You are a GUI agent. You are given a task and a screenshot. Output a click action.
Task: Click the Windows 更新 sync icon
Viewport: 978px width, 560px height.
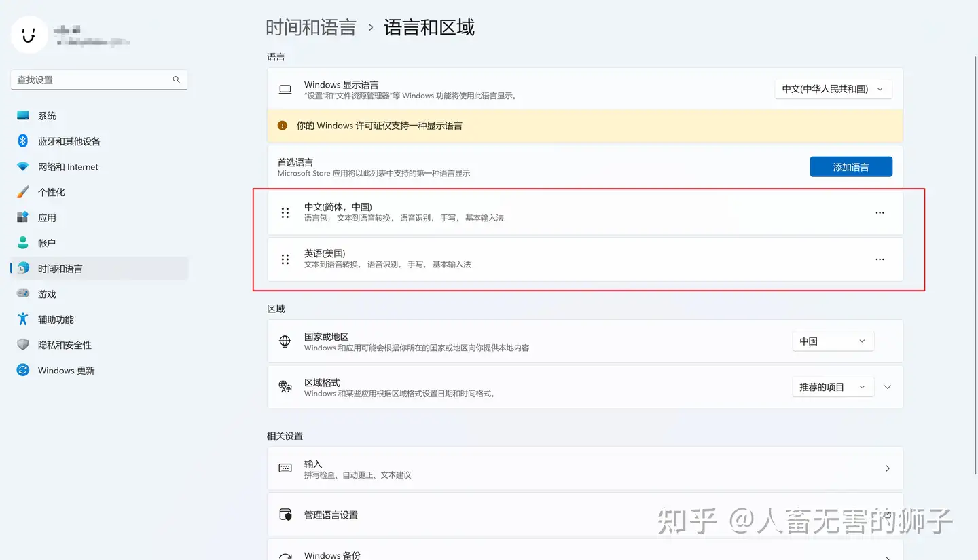point(23,370)
